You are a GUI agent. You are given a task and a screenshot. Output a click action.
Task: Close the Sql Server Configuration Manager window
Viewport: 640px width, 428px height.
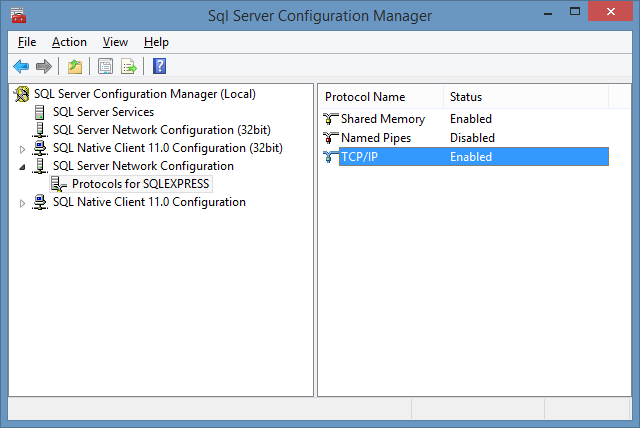611,11
